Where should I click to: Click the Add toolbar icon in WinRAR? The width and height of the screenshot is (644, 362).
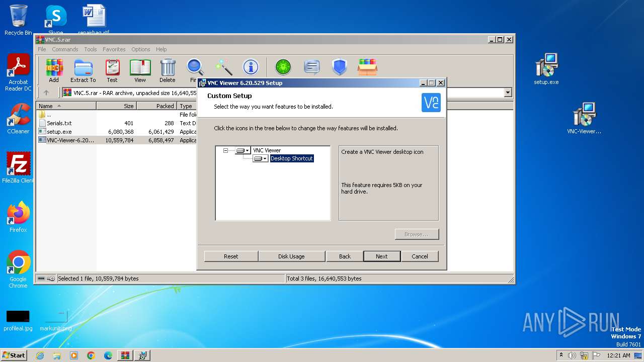54,70
